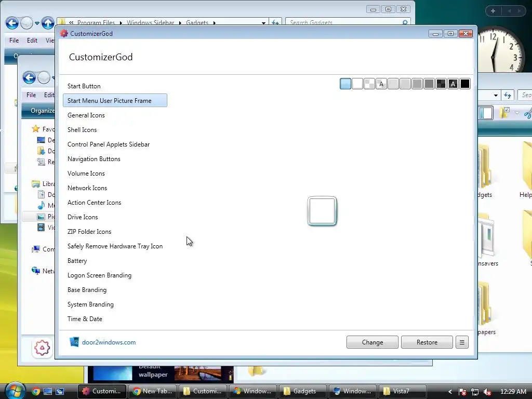
Task: Click the network tray icon
Action: point(475,392)
